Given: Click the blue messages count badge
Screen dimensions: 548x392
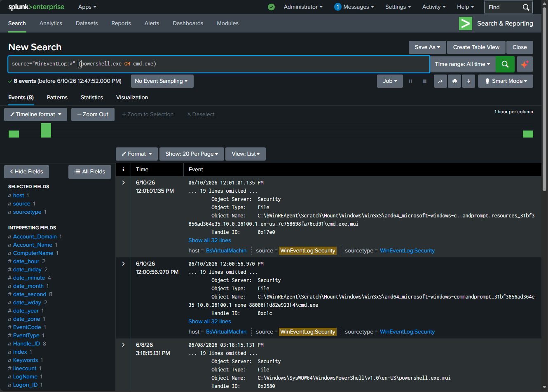Looking at the screenshot, I should tap(338, 7).
